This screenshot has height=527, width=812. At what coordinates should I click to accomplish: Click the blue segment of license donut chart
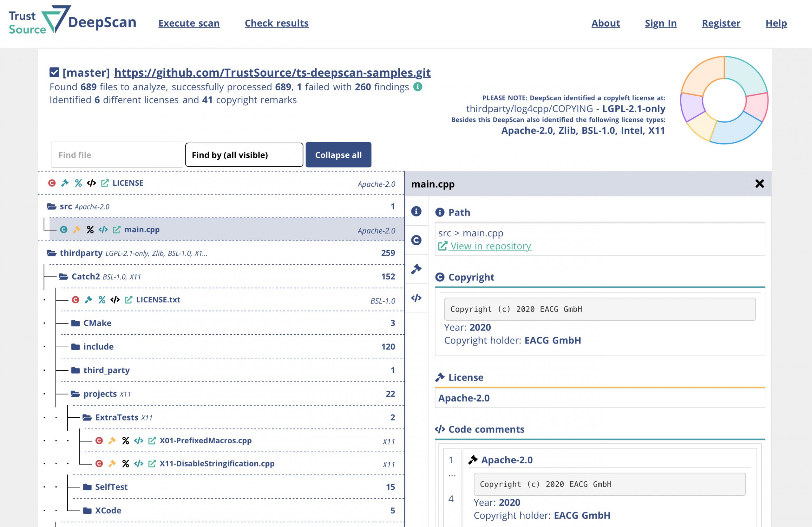(x=737, y=129)
